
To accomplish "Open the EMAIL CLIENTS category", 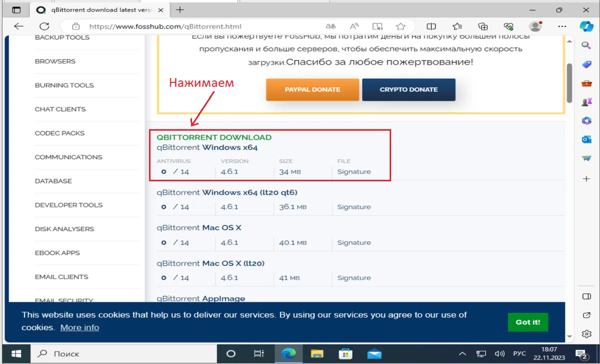I will 61,277.
